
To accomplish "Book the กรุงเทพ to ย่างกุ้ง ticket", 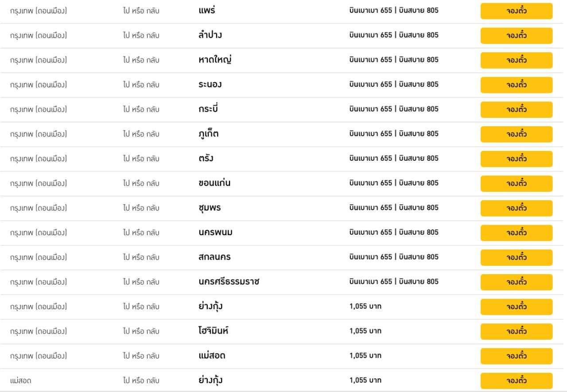I will click(517, 307).
